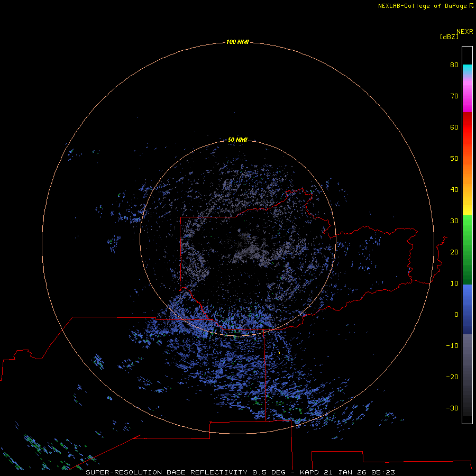Click the 70 value on the dBZ scale
This screenshot has width=476, height=476.
(x=454, y=96)
